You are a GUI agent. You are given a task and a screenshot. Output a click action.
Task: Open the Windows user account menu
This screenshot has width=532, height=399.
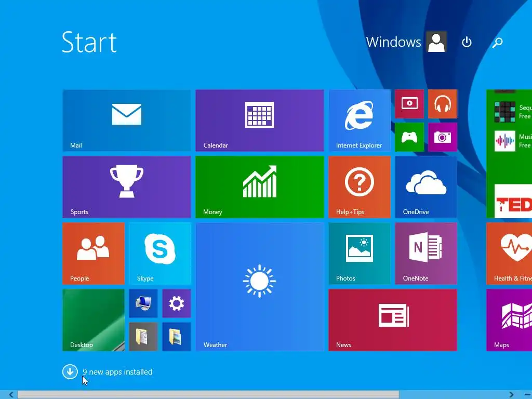(x=406, y=42)
